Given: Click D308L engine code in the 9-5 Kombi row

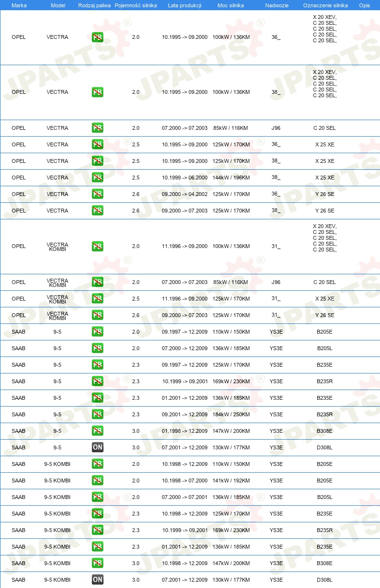Looking at the screenshot, I should click(x=325, y=580).
